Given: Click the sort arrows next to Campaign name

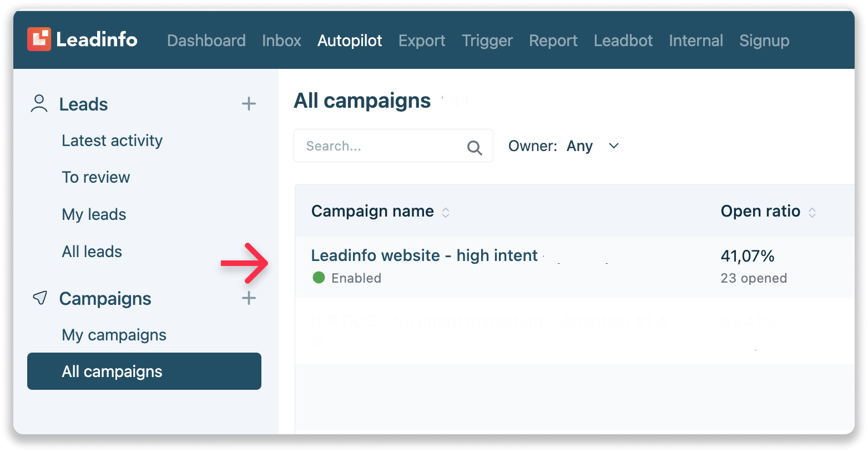Looking at the screenshot, I should 446,212.
